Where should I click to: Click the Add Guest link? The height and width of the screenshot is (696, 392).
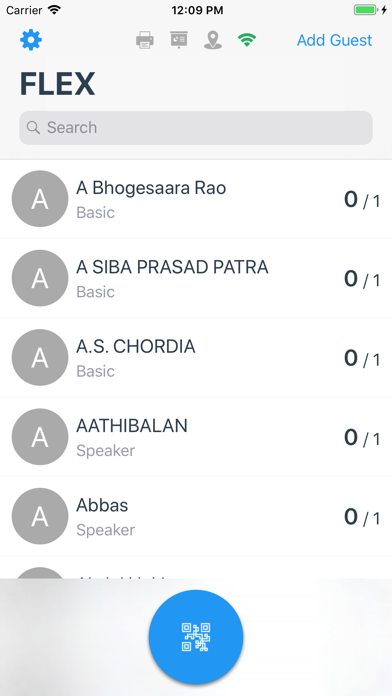334,40
